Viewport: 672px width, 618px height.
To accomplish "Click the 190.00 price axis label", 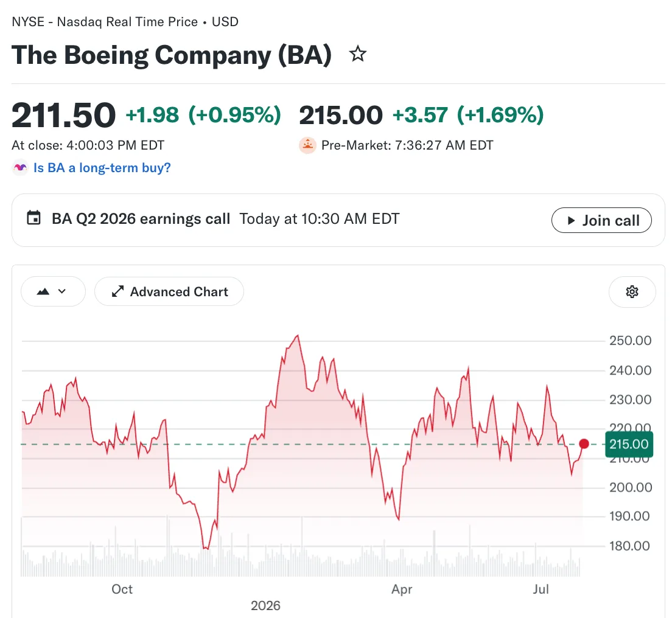I will (629, 516).
